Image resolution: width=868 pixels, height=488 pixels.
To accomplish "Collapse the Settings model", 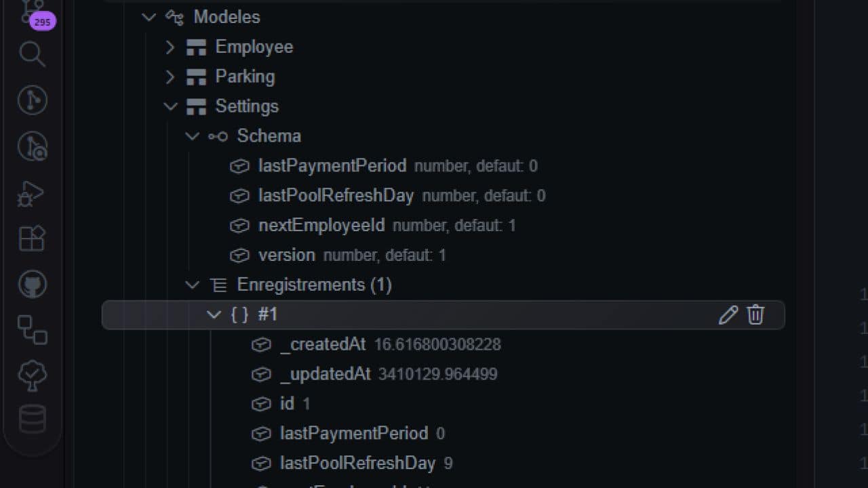I will coord(171,106).
